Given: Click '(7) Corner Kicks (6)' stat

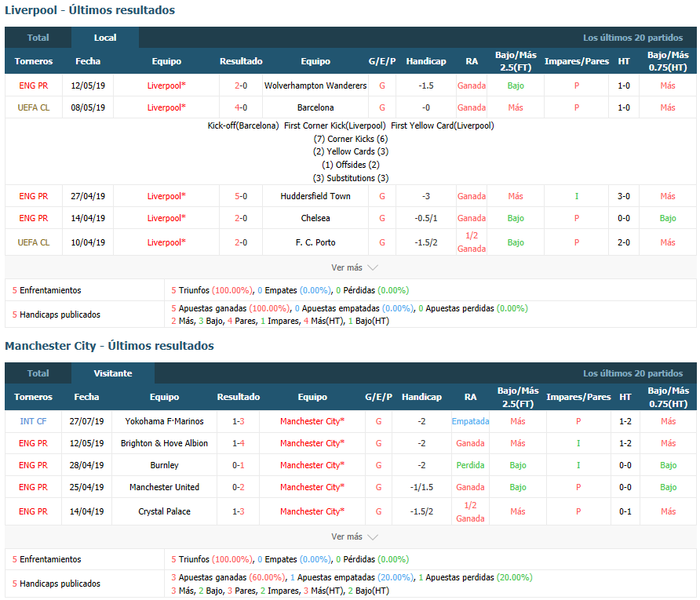Looking at the screenshot, I should coord(351,139).
